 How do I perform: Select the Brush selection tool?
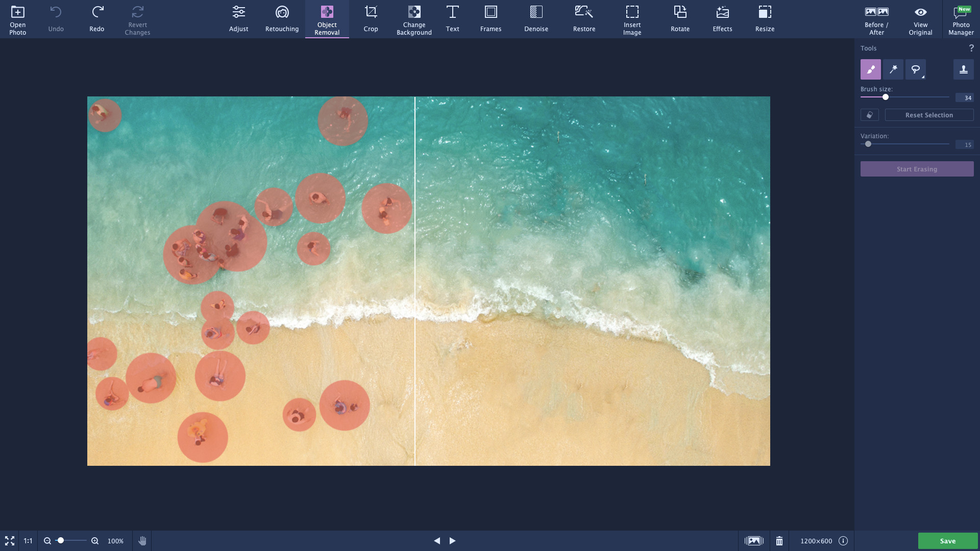(x=870, y=69)
